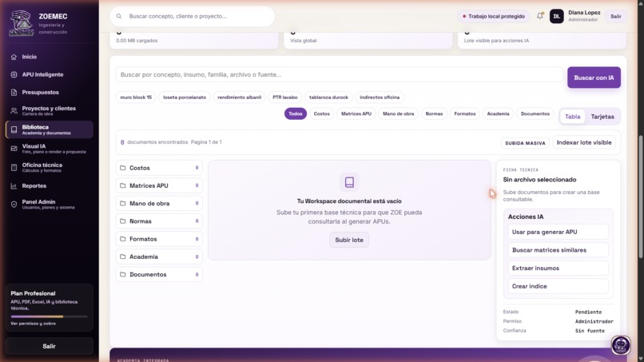Viewport: 644px width, 362px height.
Task: Click the Documentos folder icon
Action: 123,274
